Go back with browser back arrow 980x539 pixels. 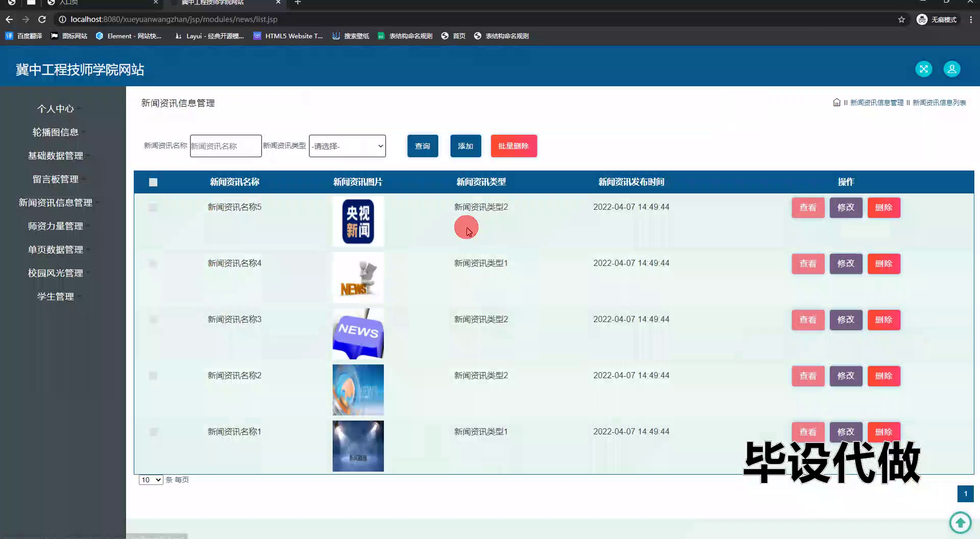coord(9,19)
